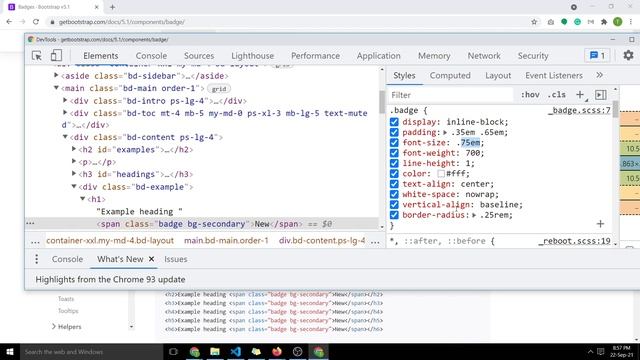Viewport: 640px width, 360px height.
Task: Expand the h2 examples node
Action: click(x=74, y=149)
